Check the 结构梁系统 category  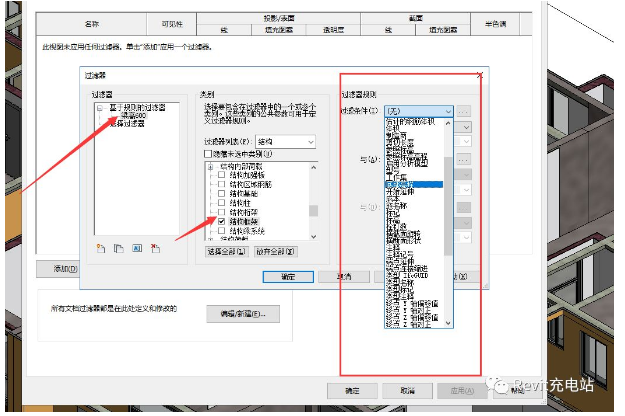pyautogui.click(x=222, y=231)
